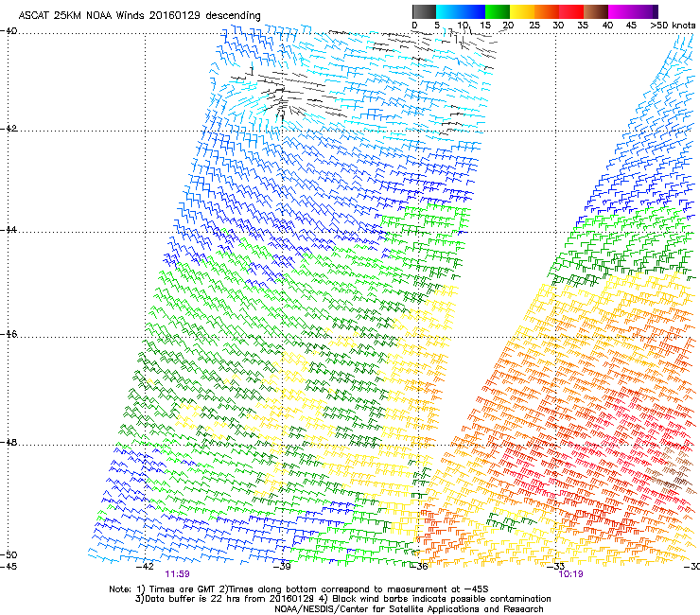This screenshot has height=615, width=700.
Task: Click the -48 latitude axis label
Action: (8, 443)
